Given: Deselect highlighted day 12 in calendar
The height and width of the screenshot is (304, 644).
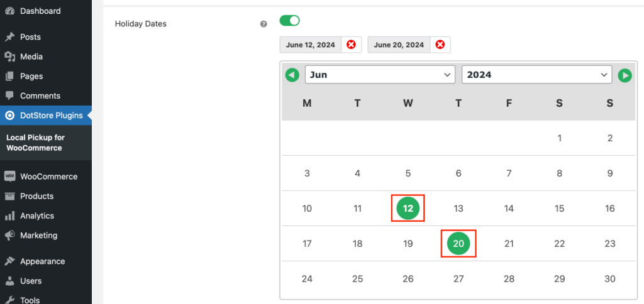Looking at the screenshot, I should 408,209.
